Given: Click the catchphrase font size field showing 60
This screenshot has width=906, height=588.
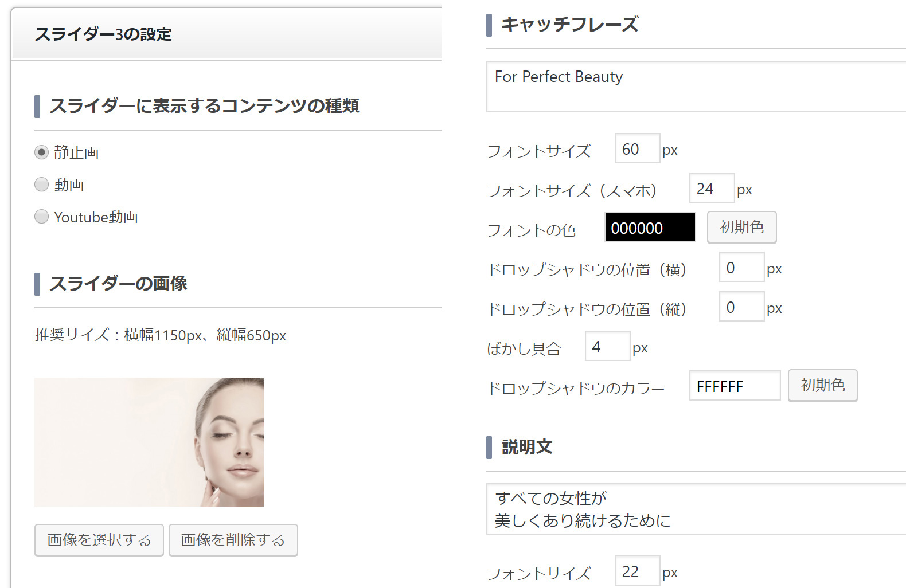Looking at the screenshot, I should (637, 149).
